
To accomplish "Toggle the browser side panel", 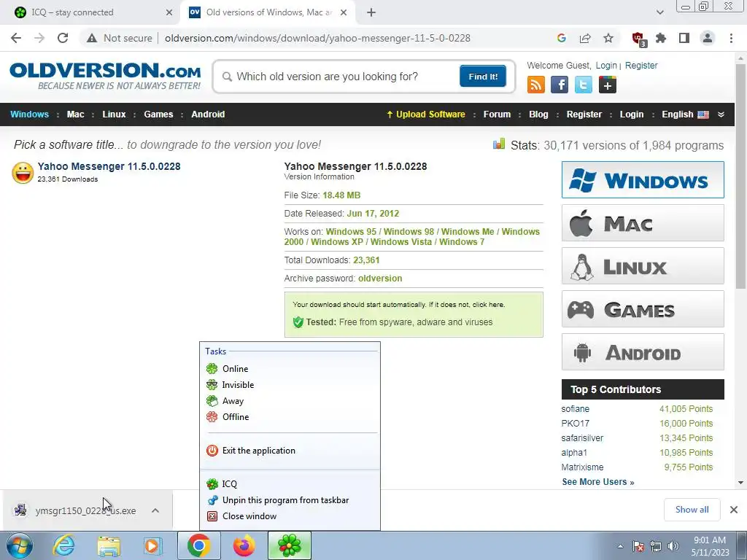I will pyautogui.click(x=684, y=38).
